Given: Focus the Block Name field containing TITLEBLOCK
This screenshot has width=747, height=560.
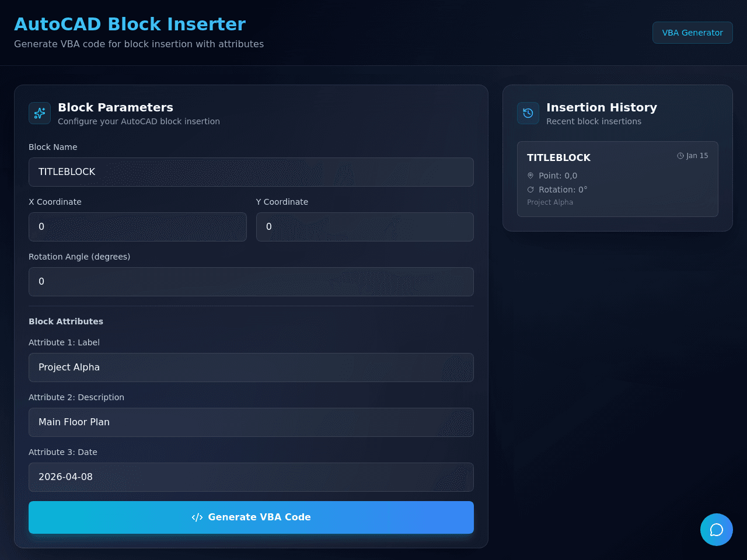Looking at the screenshot, I should click(251, 172).
